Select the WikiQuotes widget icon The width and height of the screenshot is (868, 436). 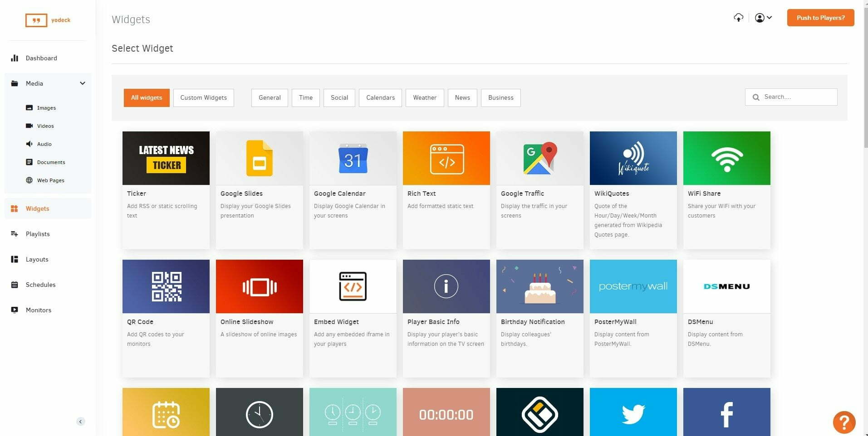pos(633,158)
